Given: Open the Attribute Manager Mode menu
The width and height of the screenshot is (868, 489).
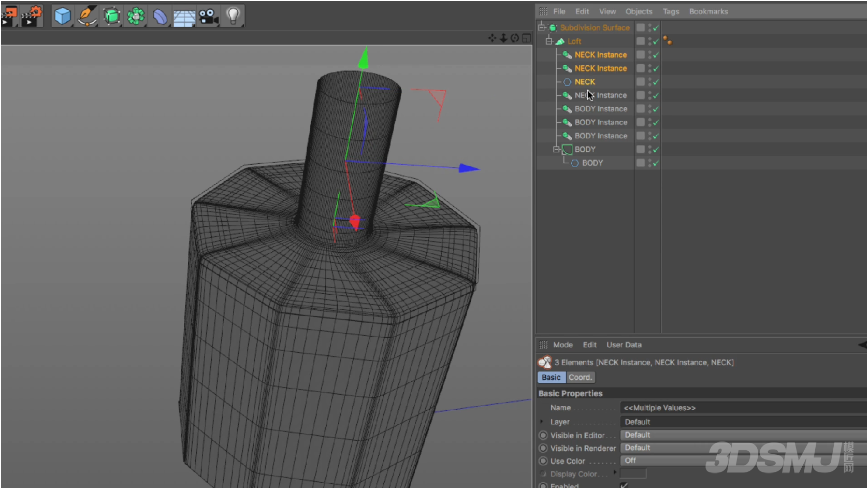Looking at the screenshot, I should [563, 345].
